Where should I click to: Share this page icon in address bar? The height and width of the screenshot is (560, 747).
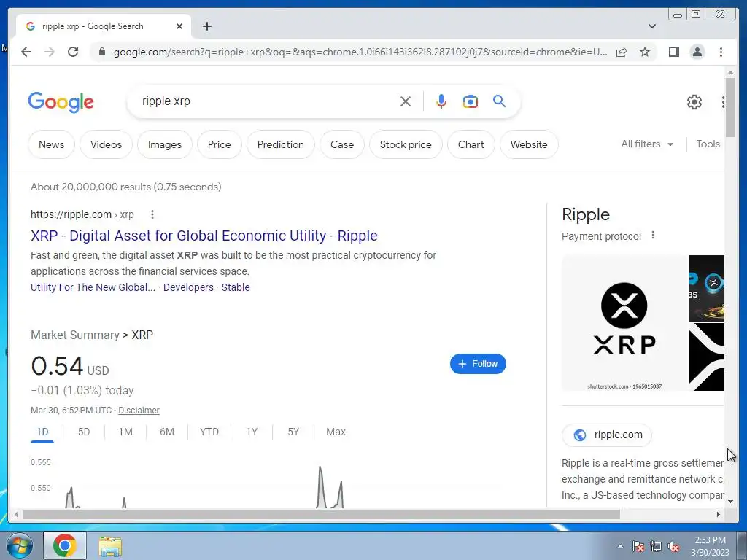[x=622, y=52]
